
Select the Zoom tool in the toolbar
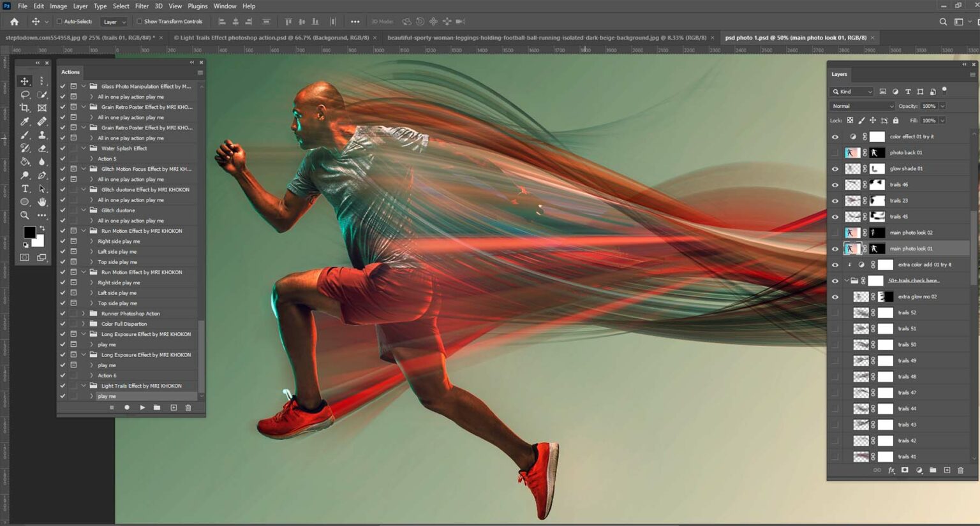(26, 216)
